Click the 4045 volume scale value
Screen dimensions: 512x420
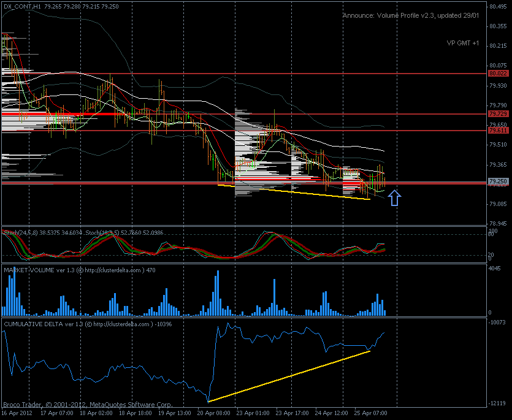(494, 269)
